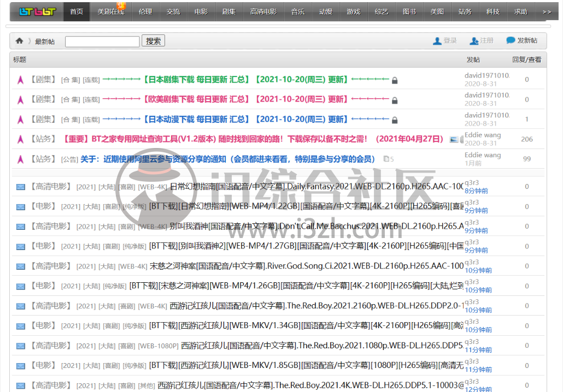This screenshot has height=392, width=563.
Task: Click pinned icon beside BT之家专用网址查询工具 thread
Action: click(20, 139)
